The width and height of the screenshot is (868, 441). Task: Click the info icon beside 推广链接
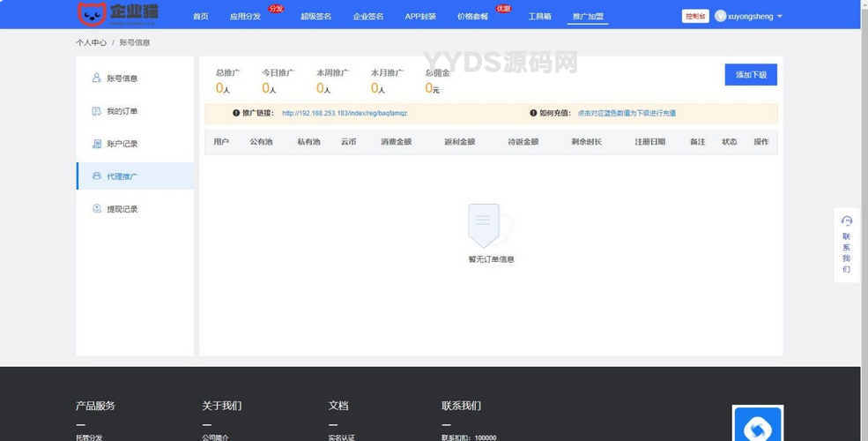[236, 113]
